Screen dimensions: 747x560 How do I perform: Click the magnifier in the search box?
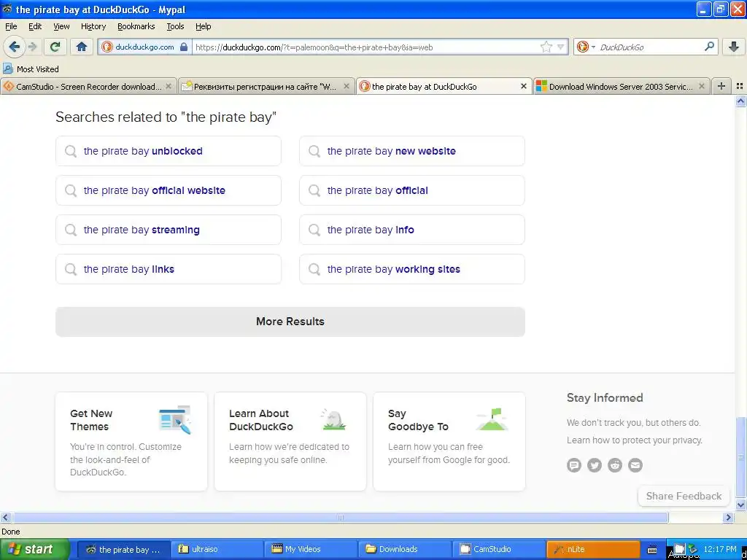tap(709, 46)
